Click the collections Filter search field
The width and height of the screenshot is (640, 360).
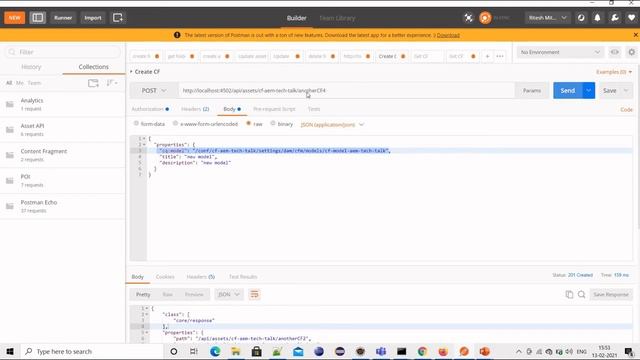click(63, 52)
